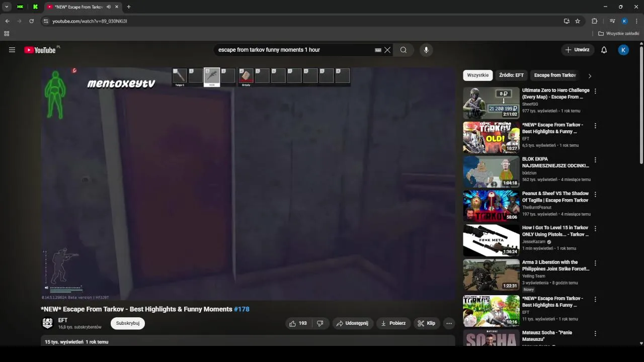
Task: Open options for 11 tys. EFT video
Action: [x=595, y=299]
